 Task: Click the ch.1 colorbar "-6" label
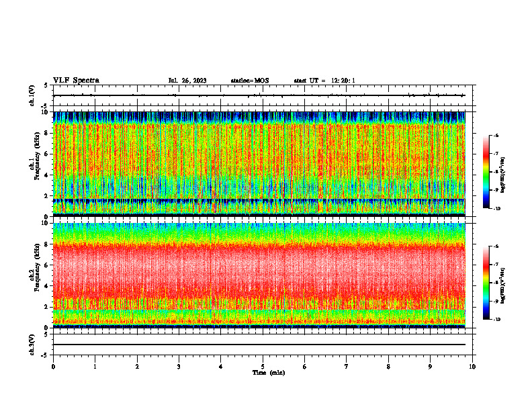(x=496, y=135)
